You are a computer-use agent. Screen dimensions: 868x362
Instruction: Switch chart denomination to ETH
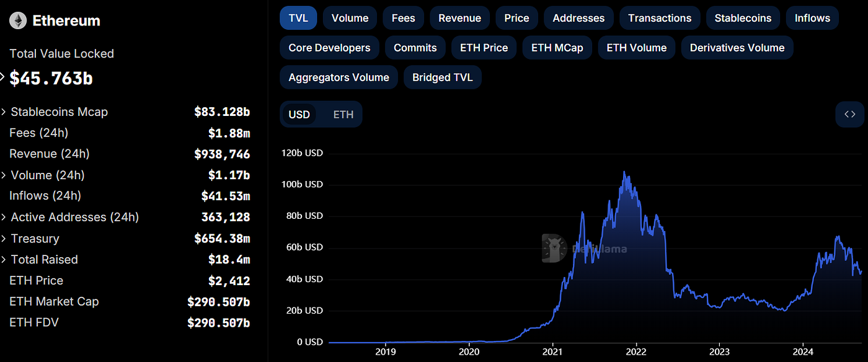343,115
